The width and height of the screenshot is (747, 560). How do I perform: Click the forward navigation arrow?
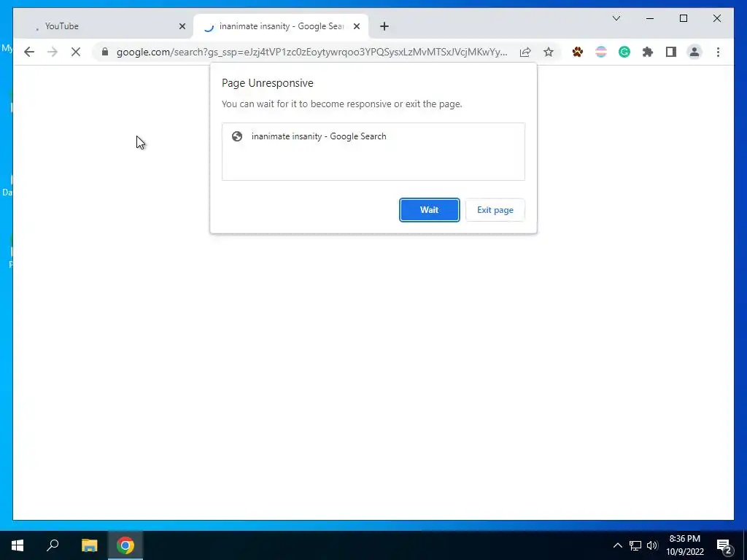(53, 52)
